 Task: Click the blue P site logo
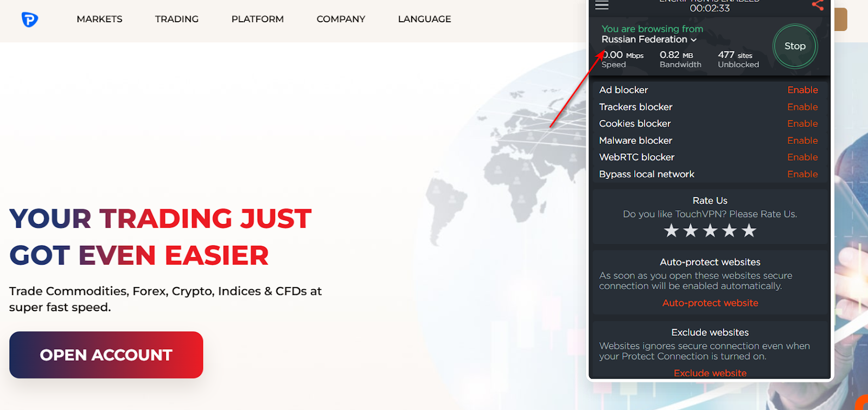[30, 20]
